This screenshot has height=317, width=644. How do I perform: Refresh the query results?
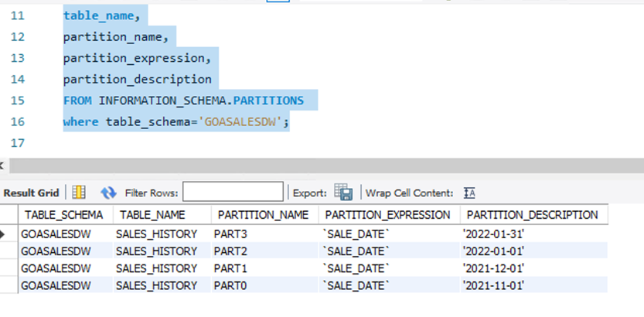108,193
